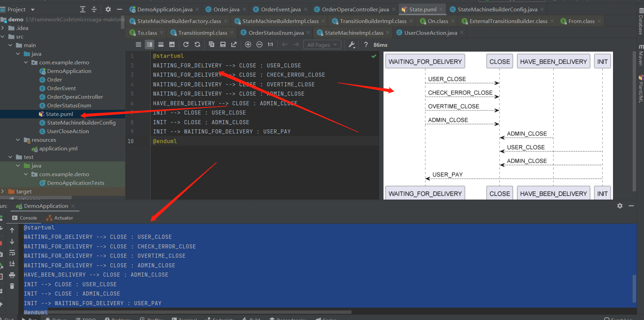This screenshot has width=644, height=320.
Task: Click the PlantUML reload diagram icon
Action: click(186, 44)
